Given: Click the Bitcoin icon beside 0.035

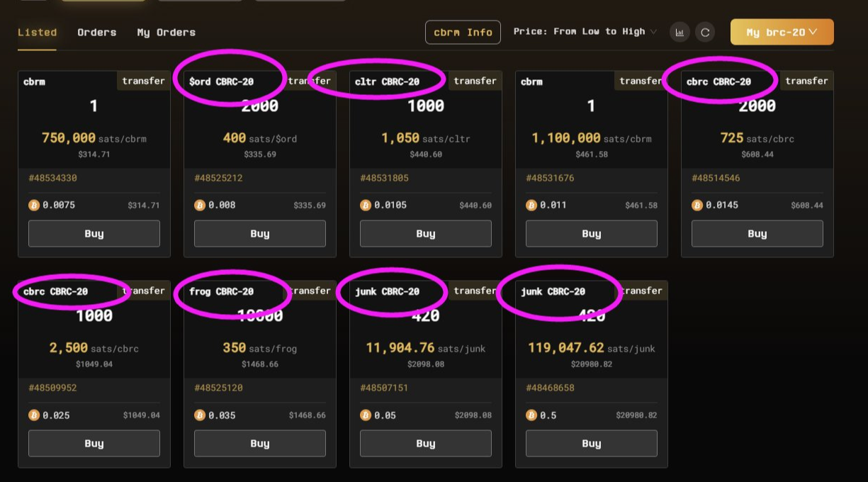Looking at the screenshot, I should pyautogui.click(x=199, y=415).
